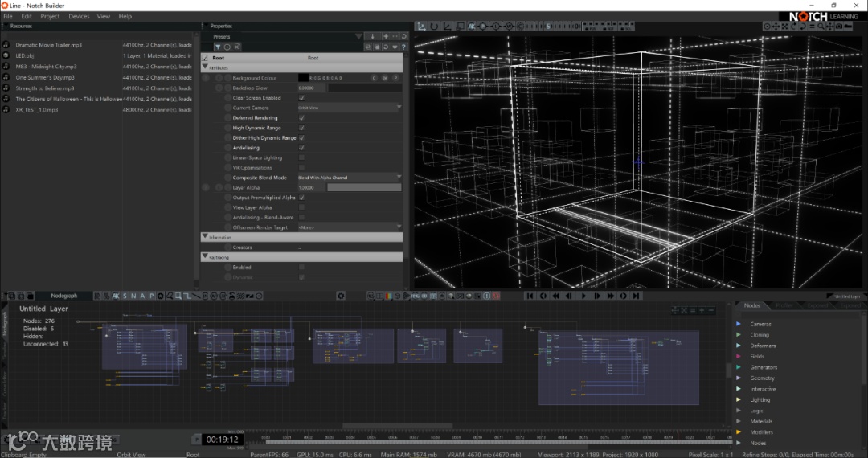
Task: Click the Background Colour black swatch
Action: pos(303,78)
